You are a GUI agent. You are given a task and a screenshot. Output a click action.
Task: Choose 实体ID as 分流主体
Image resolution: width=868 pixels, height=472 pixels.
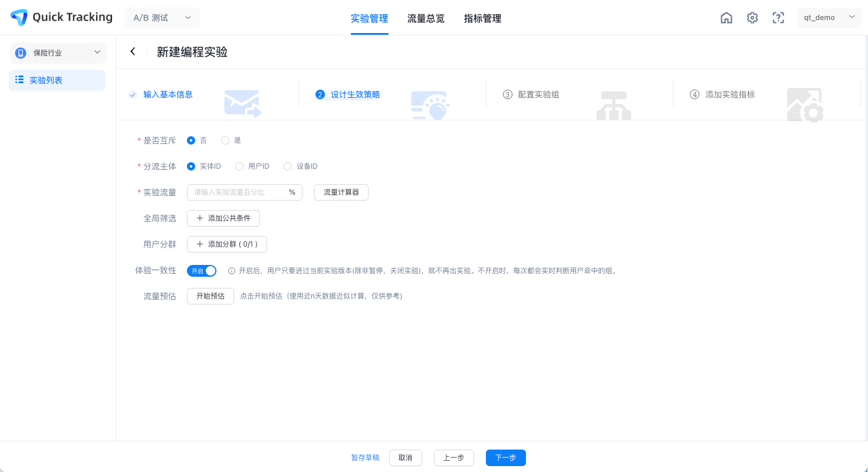[191, 166]
